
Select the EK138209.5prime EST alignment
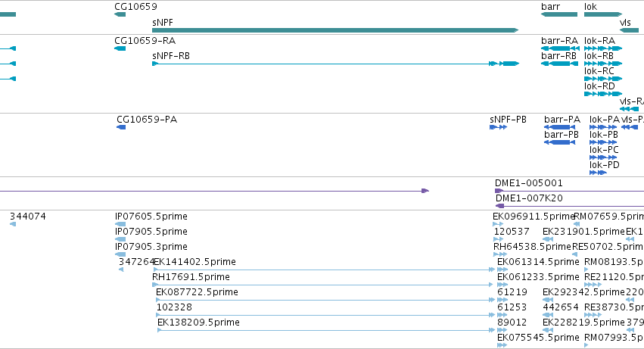tap(326, 329)
